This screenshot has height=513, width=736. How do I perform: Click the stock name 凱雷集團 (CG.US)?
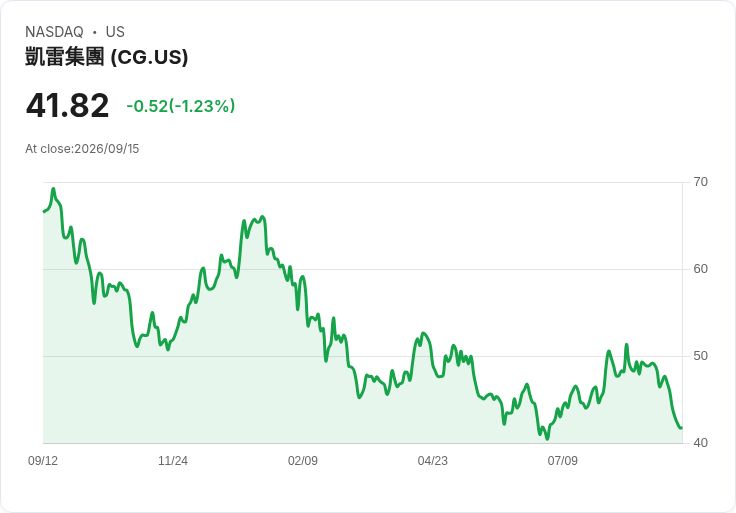coord(107,57)
